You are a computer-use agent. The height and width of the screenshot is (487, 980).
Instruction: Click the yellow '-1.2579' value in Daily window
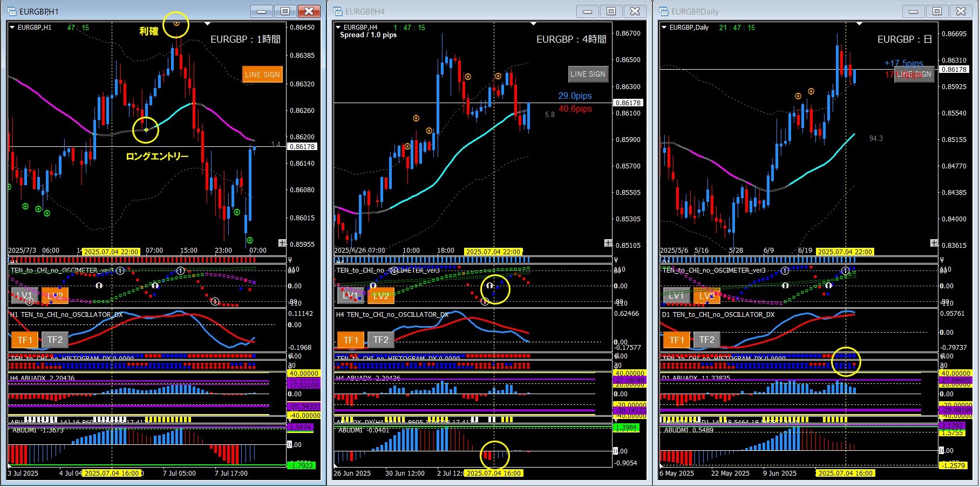[953, 465]
